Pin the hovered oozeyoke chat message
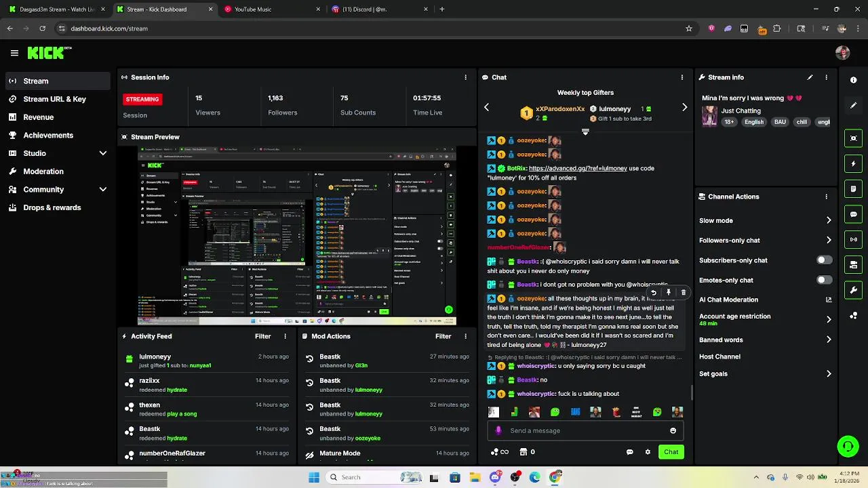868x488 pixels. tap(668, 293)
